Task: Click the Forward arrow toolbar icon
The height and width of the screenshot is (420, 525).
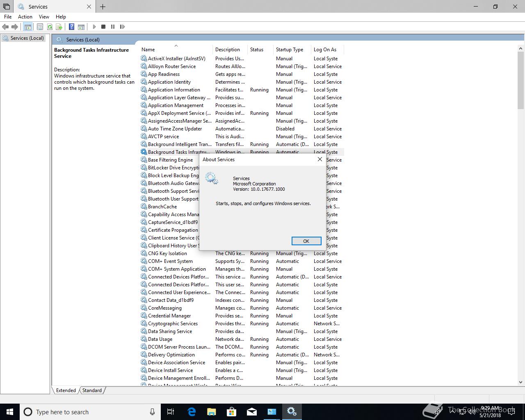Action: point(15,27)
